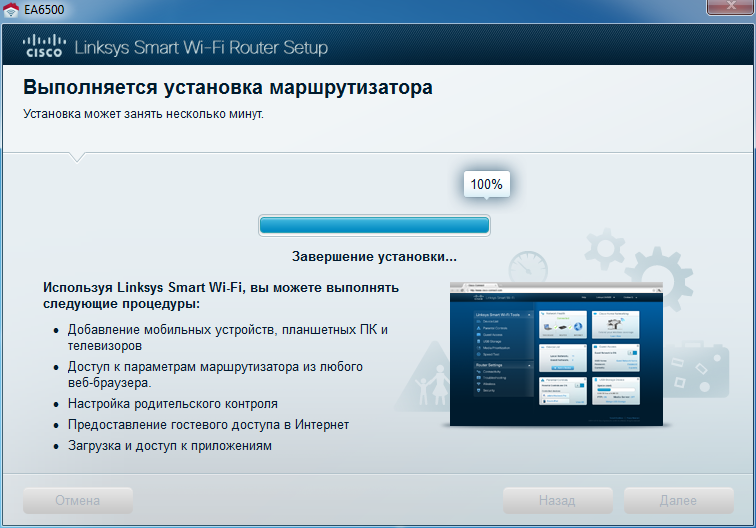756x528 pixels.
Task: Click the status Завершение установки...
Action: click(374, 257)
